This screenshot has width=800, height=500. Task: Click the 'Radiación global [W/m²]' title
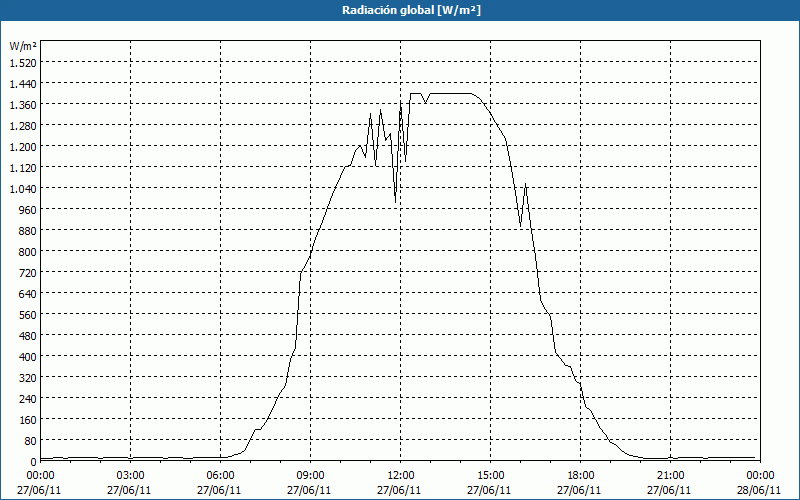tap(411, 10)
